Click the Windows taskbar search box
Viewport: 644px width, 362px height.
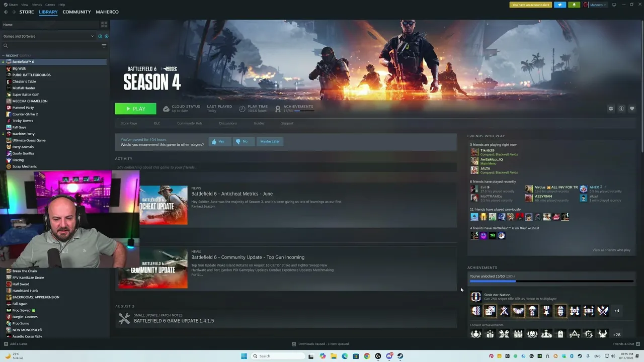tap(278, 356)
